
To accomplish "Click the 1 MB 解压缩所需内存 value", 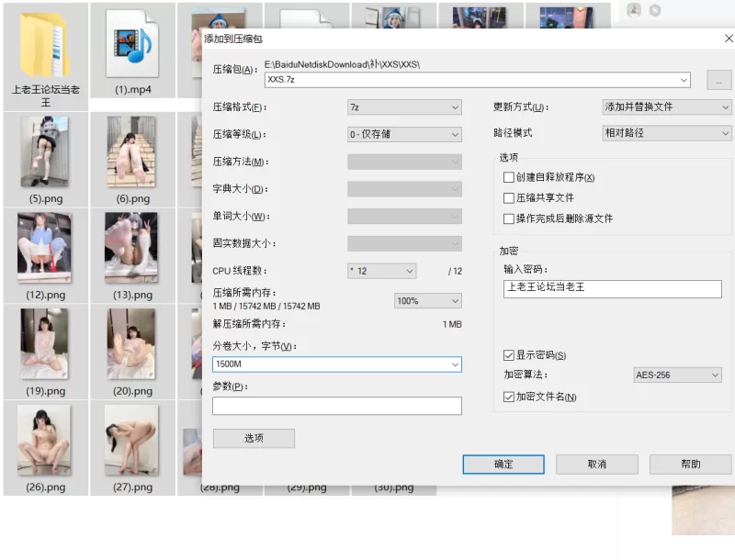I will tap(452, 324).
